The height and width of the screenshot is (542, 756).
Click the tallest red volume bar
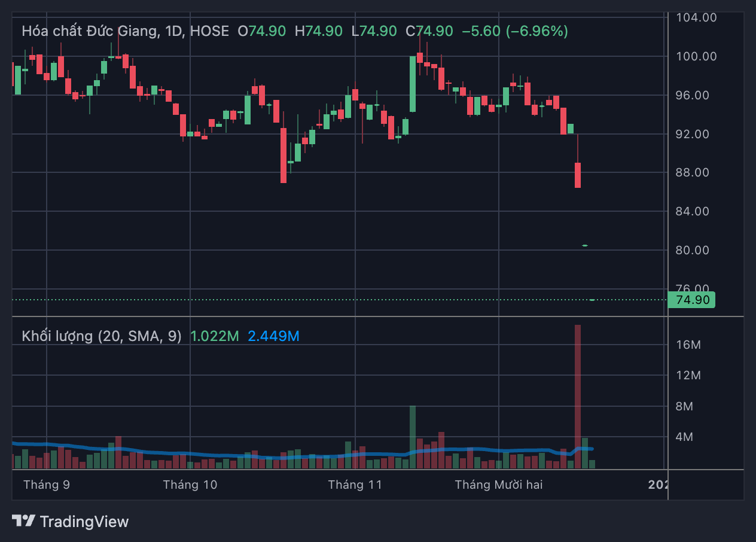578,395
